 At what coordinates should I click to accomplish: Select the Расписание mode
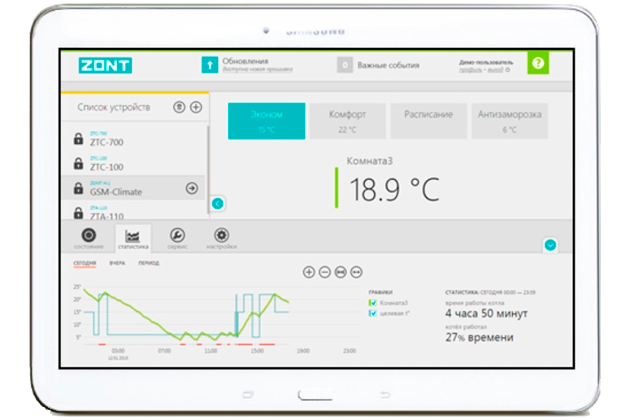coord(428,120)
